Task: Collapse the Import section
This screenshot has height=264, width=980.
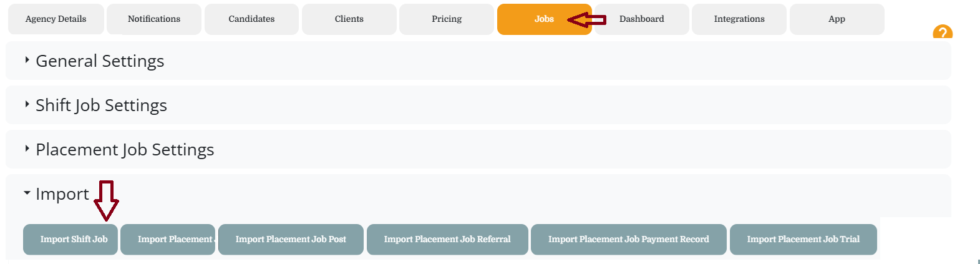Action: point(62,194)
